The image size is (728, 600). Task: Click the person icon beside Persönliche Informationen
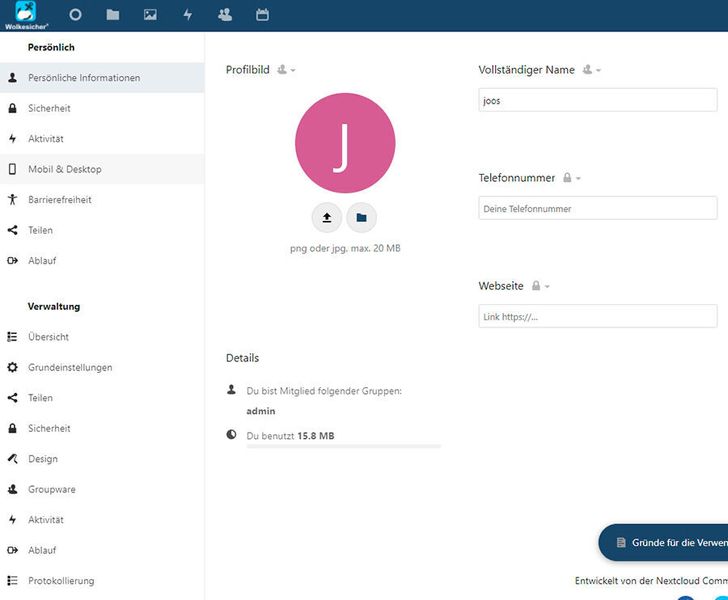[x=13, y=78]
